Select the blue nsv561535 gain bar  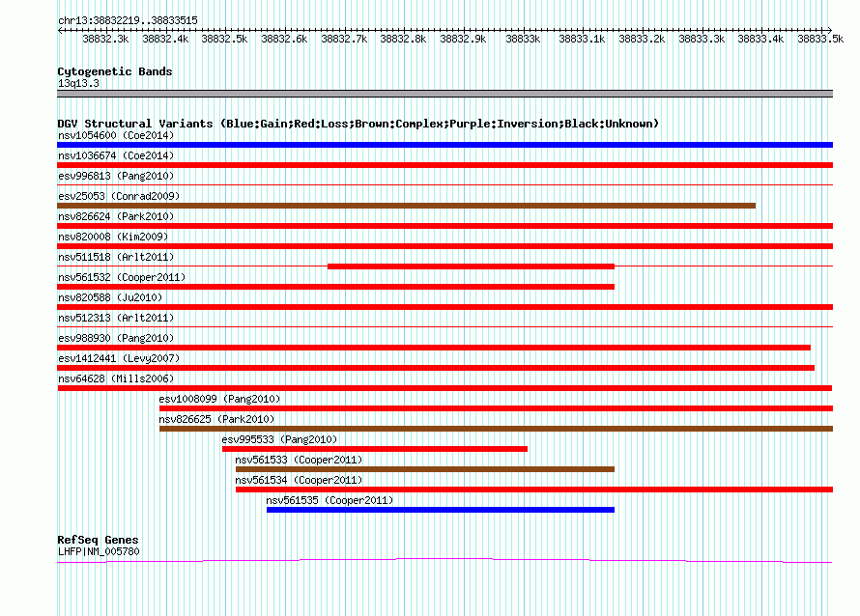441,510
